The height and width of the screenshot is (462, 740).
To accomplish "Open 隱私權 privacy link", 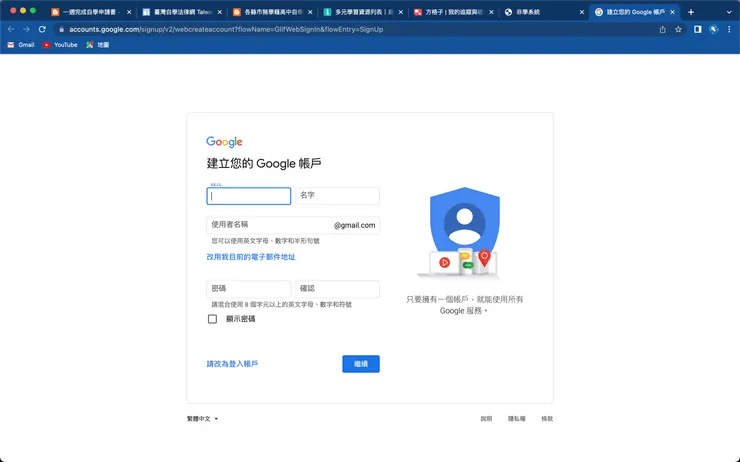I will 516,419.
